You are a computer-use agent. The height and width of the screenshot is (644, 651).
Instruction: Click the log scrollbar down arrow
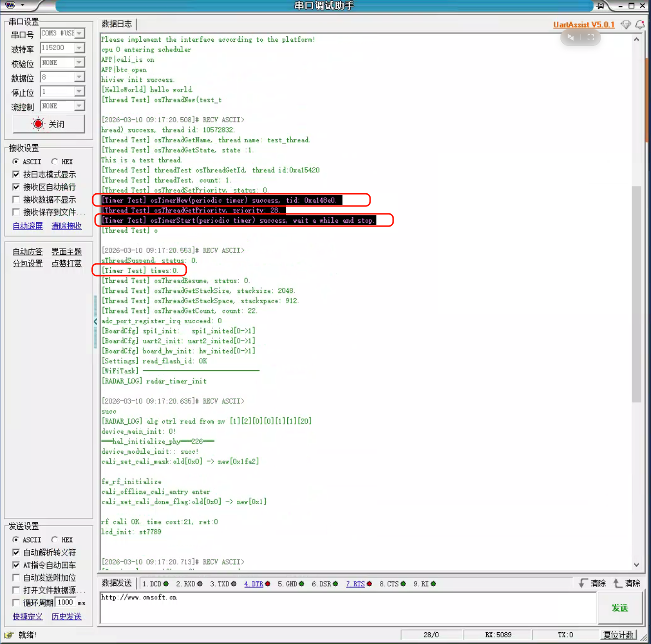(636, 565)
